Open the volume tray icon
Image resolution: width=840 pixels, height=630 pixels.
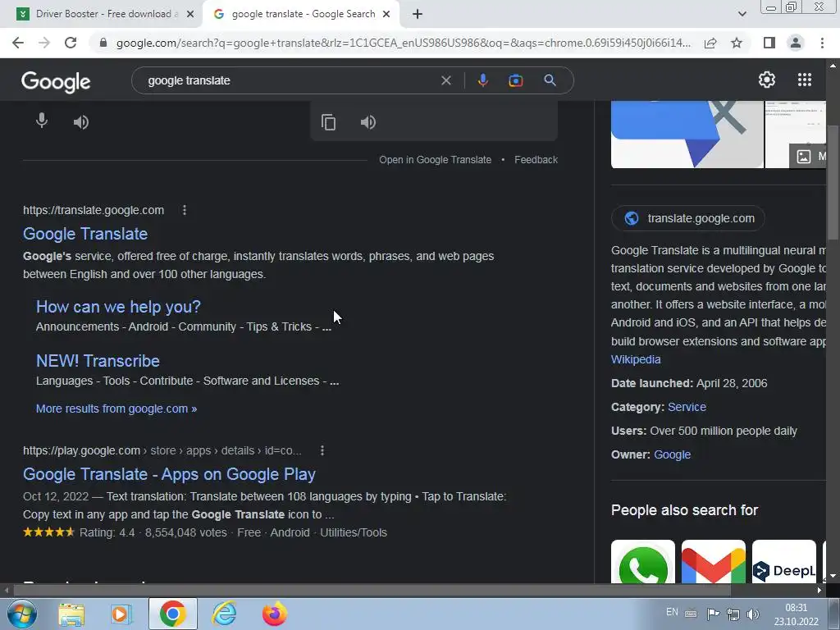point(753,614)
